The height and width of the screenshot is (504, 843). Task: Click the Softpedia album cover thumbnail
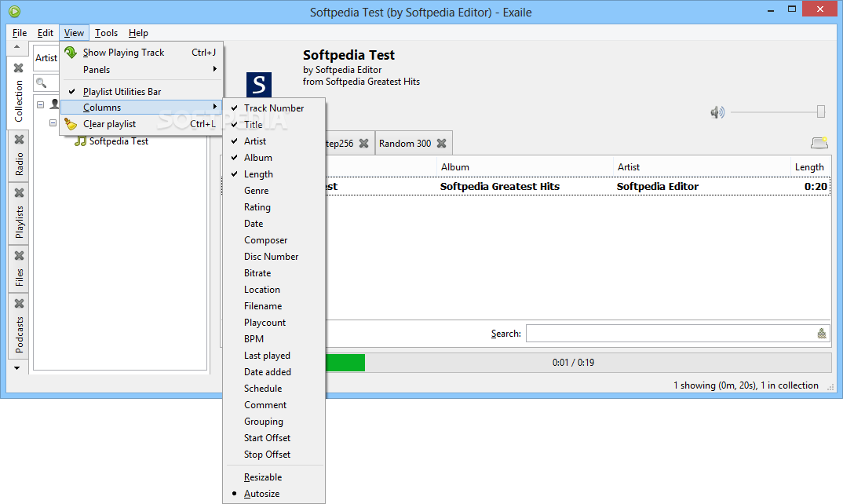[258, 85]
